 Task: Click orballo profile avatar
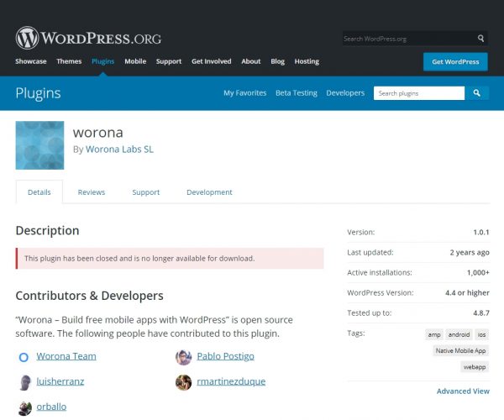point(24,407)
